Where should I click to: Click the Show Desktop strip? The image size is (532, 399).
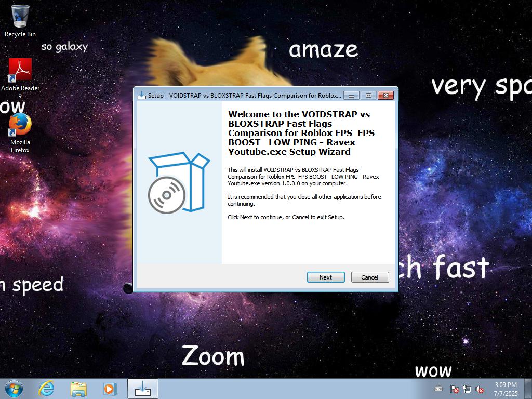[x=528, y=389]
